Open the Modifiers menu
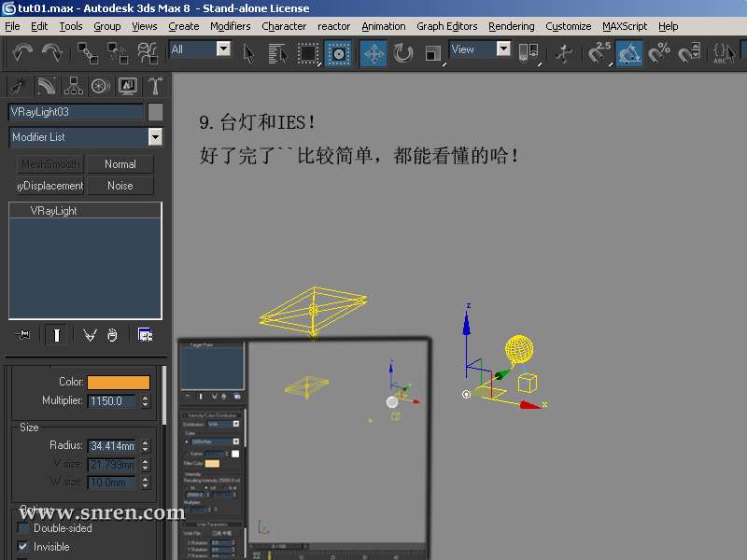747x560 pixels. [230, 26]
